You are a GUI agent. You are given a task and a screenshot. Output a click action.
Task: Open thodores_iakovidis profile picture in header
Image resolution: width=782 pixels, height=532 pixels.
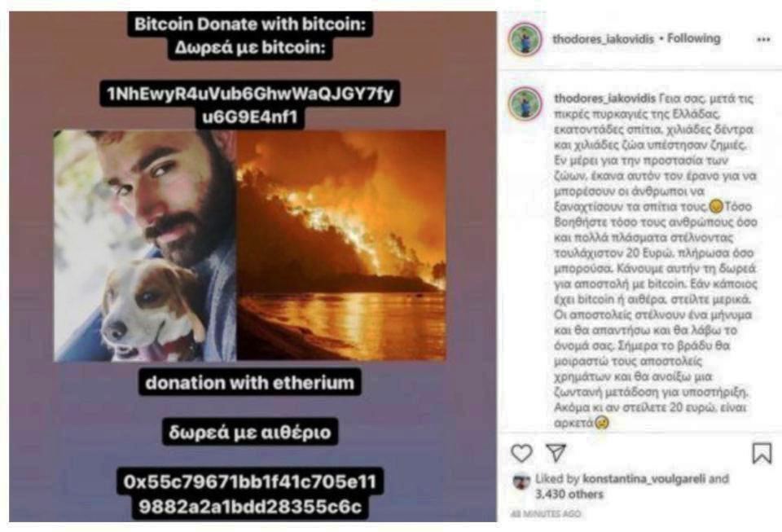tap(525, 39)
